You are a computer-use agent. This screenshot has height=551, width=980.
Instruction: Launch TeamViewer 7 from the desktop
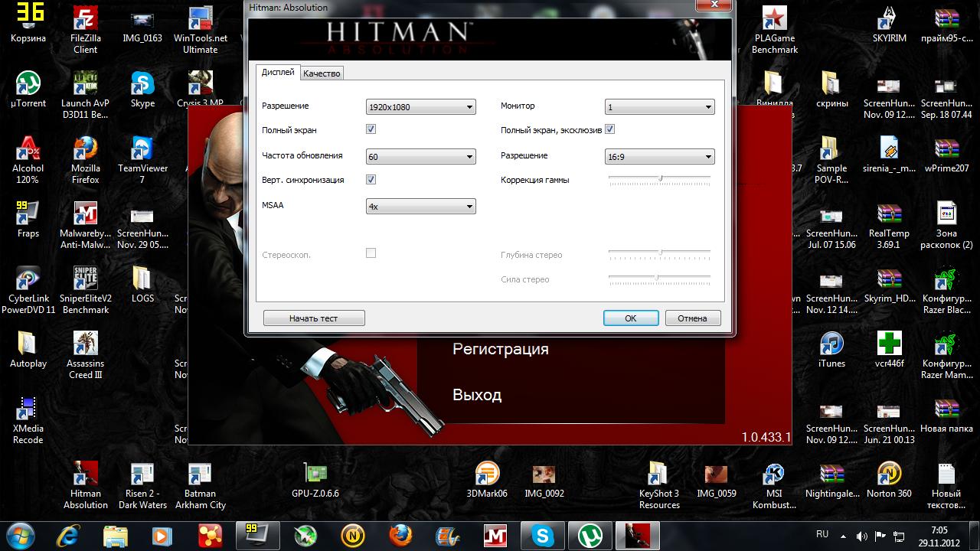pyautogui.click(x=142, y=149)
